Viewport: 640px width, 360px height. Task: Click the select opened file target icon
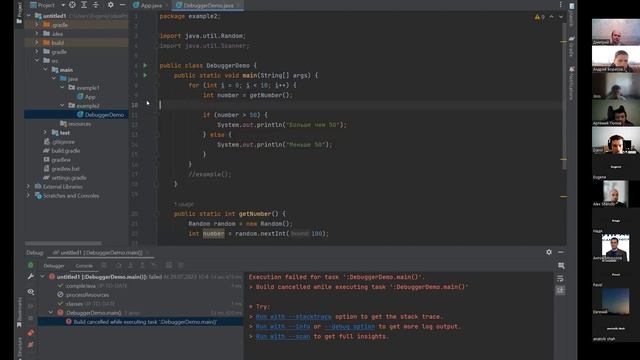(72, 5)
